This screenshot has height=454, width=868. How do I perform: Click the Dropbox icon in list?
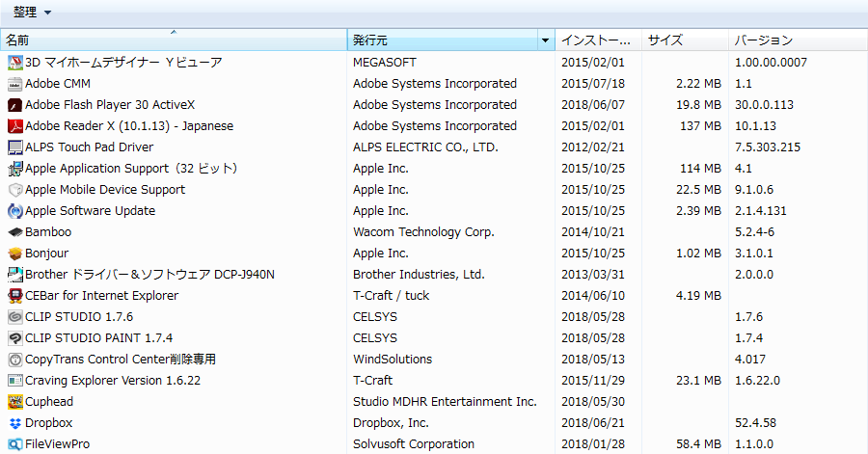tap(14, 423)
